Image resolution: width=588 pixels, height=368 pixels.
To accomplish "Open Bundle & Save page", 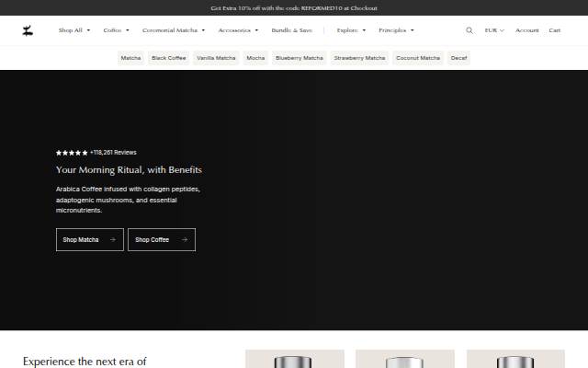I will click(292, 30).
